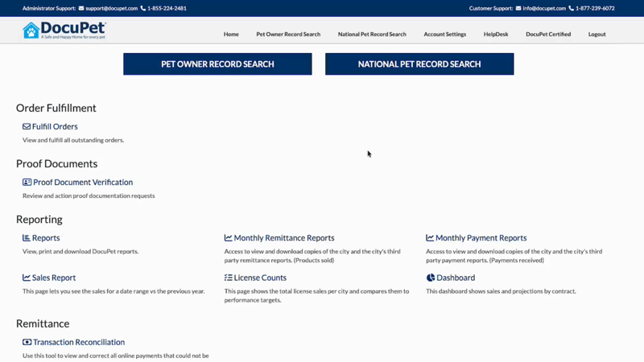Click the DocuPet house paw logo
This screenshot has height=362, width=644.
coord(31,31)
